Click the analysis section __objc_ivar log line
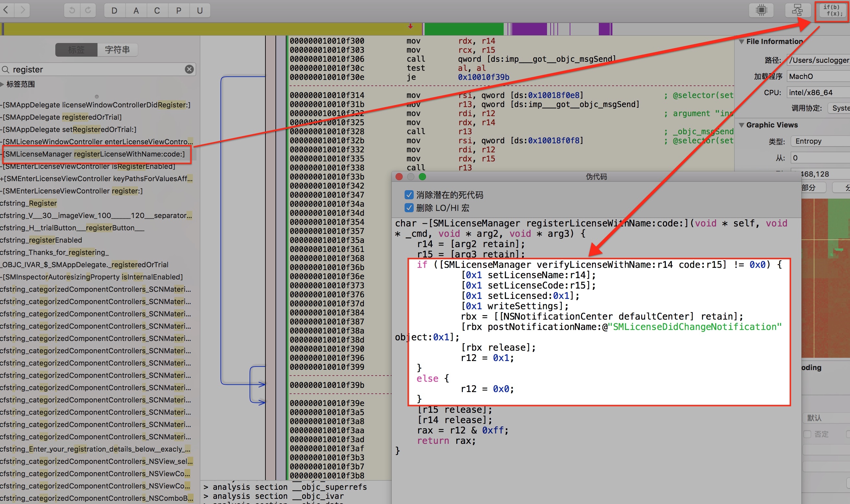The height and width of the screenshot is (504, 850). 274,496
